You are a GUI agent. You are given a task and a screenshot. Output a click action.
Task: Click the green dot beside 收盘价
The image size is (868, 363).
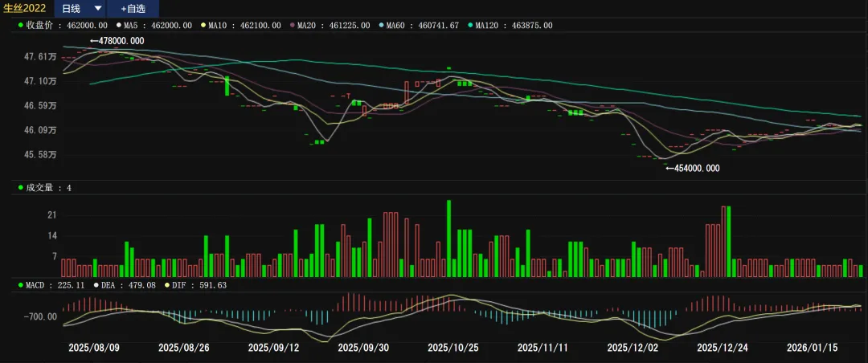pos(20,26)
